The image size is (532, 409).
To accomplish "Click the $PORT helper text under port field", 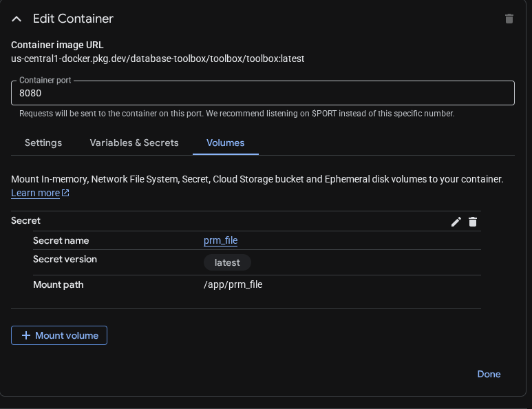I will [237, 114].
